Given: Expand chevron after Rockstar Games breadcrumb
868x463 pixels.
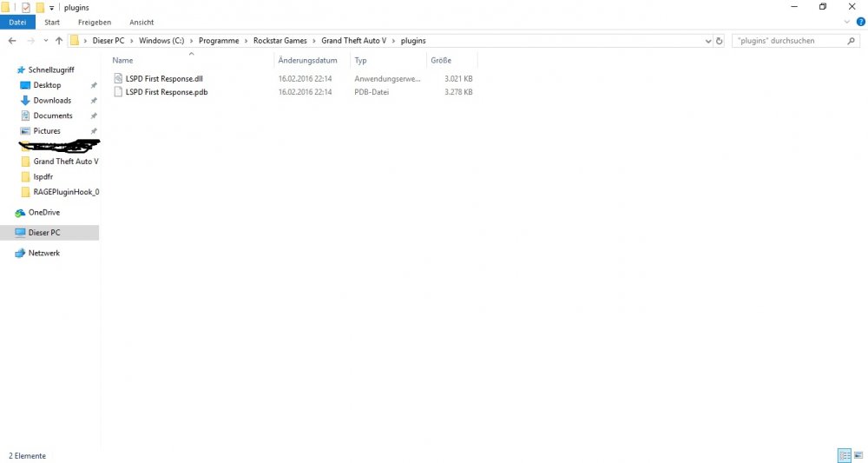Looking at the screenshot, I should (314, 41).
